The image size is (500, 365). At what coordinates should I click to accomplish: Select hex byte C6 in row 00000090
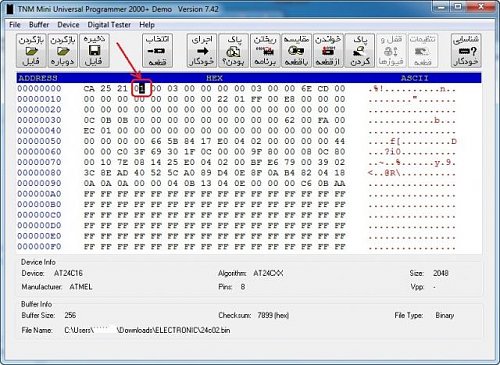coord(306,184)
